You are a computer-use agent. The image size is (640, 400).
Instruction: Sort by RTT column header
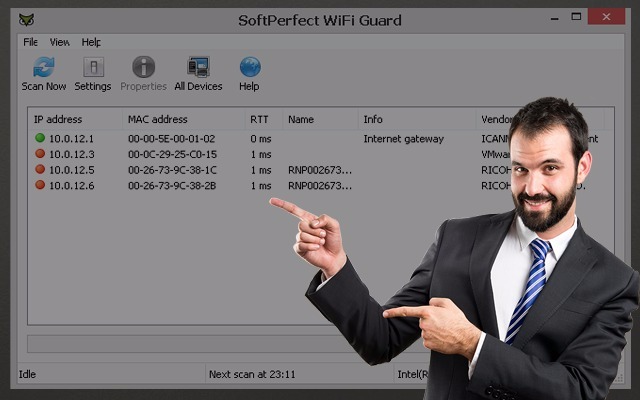coord(259,119)
